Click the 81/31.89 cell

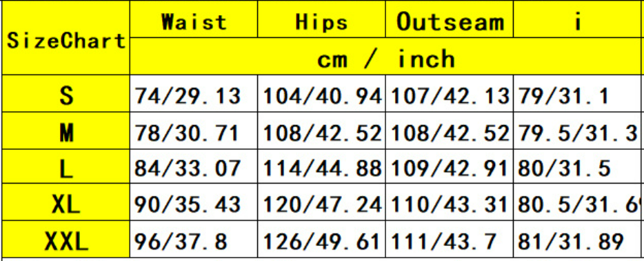pos(577,239)
